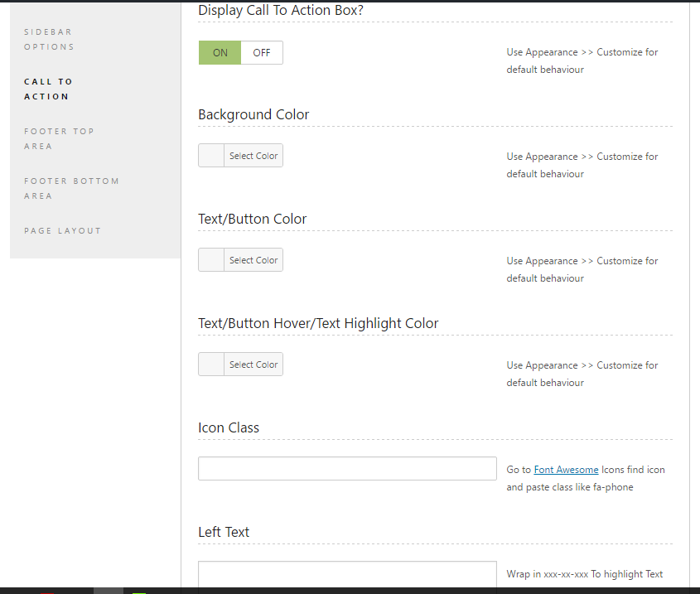The width and height of the screenshot is (700, 594).
Task: Focus the Icon Class text field
Action: (347, 469)
